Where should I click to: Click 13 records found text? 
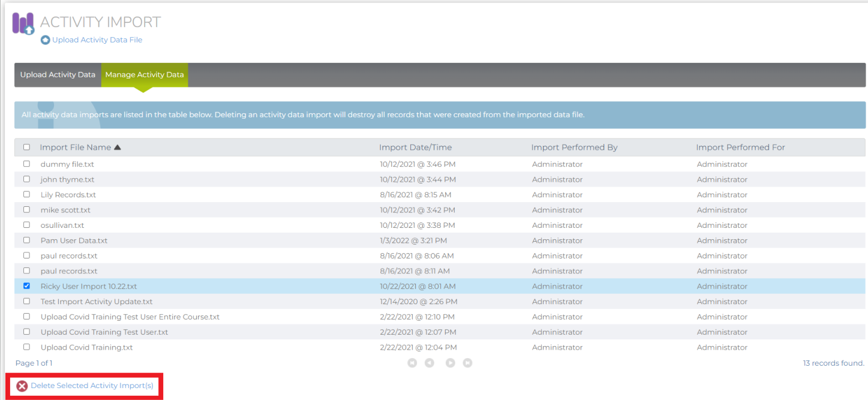point(834,363)
